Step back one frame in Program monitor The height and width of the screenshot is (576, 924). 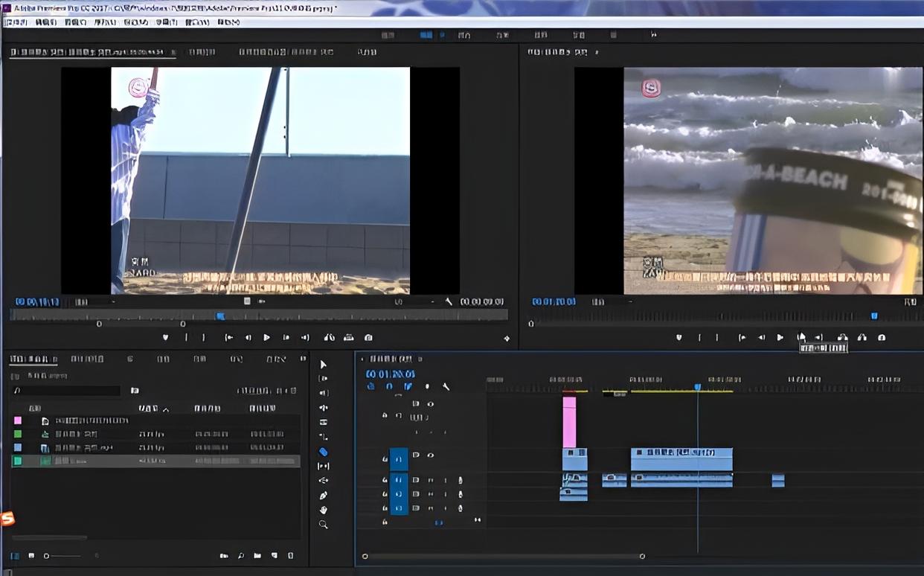(x=761, y=338)
